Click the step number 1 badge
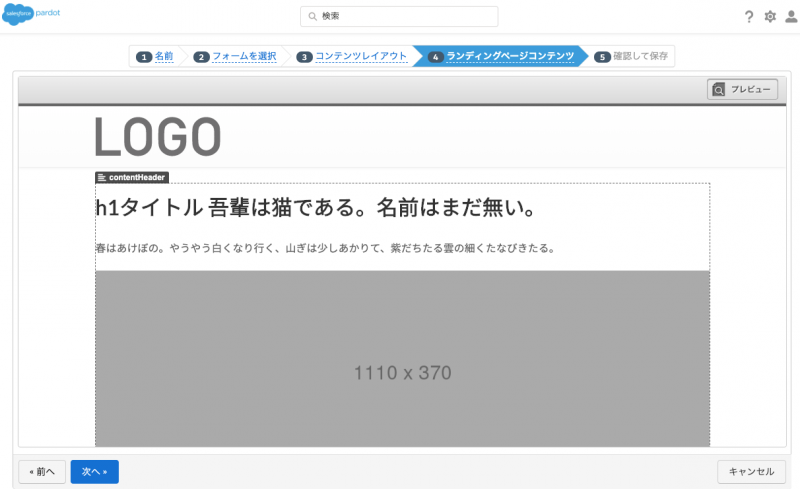Viewport: 800px width, 489px height. 144,57
